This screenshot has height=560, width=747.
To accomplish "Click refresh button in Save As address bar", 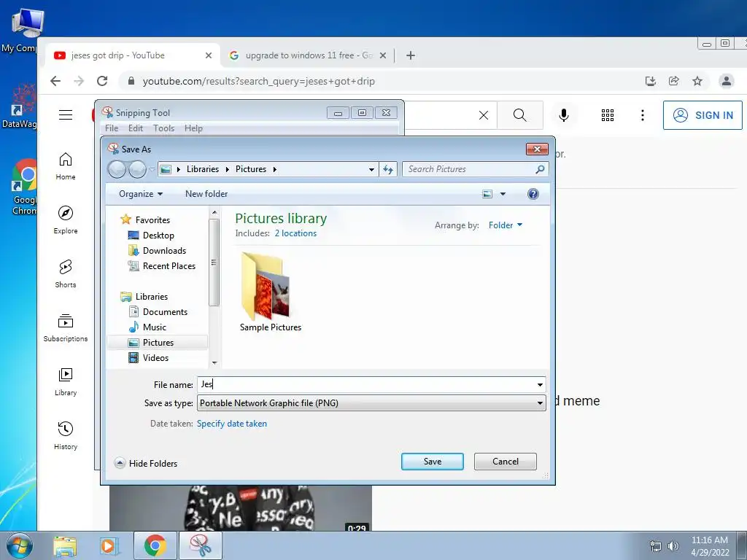I will (388, 169).
